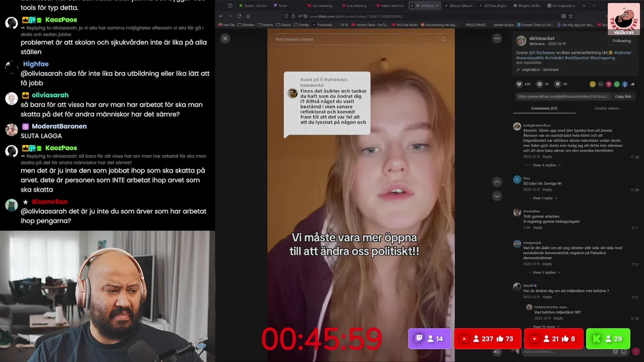Click the video URL text field
The height and width of the screenshot is (362, 644).
click(x=563, y=96)
